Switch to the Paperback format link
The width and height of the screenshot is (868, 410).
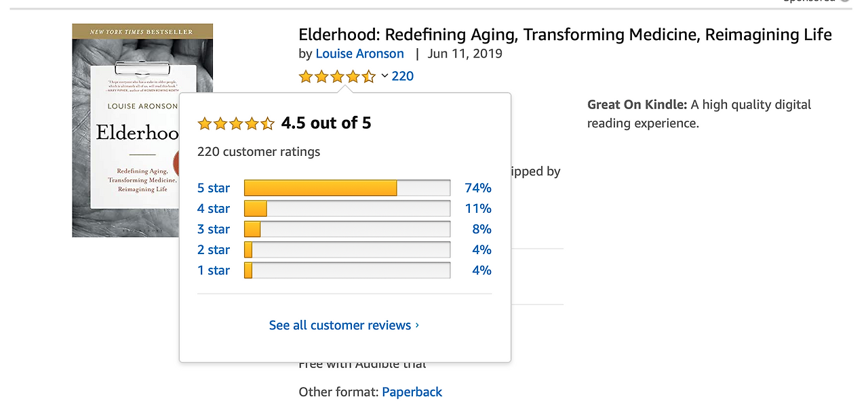tap(412, 392)
